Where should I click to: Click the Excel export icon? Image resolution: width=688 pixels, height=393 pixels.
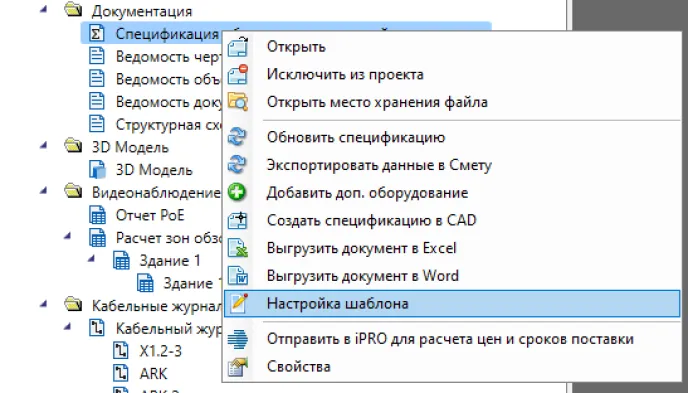coord(238,248)
